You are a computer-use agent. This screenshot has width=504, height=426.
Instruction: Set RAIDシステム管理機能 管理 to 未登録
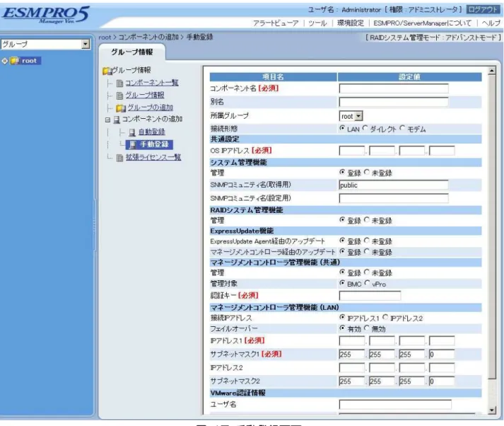tap(367, 220)
